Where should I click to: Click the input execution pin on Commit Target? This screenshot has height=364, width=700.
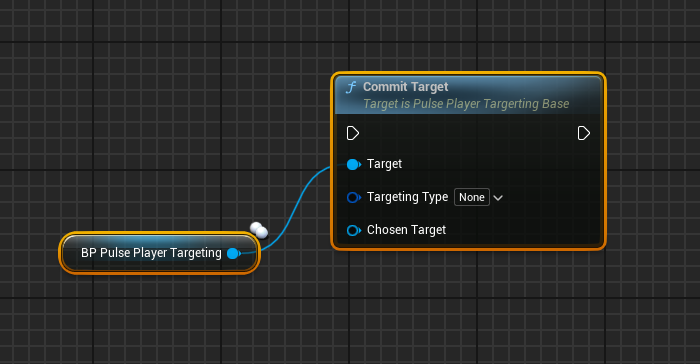(353, 133)
